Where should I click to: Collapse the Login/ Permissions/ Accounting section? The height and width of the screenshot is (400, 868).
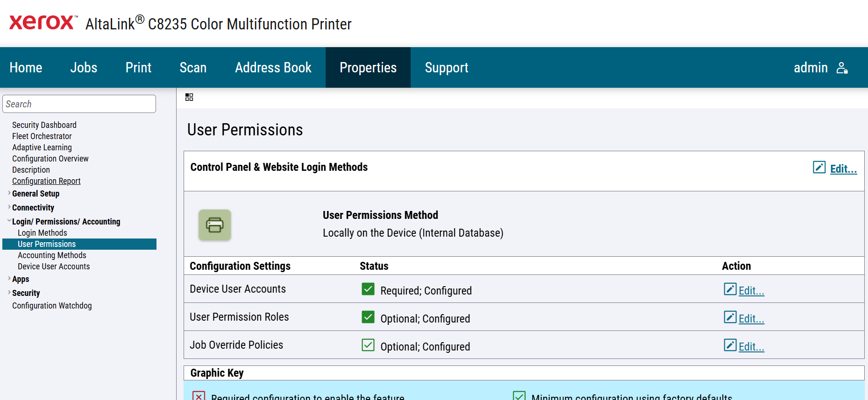[x=9, y=221]
